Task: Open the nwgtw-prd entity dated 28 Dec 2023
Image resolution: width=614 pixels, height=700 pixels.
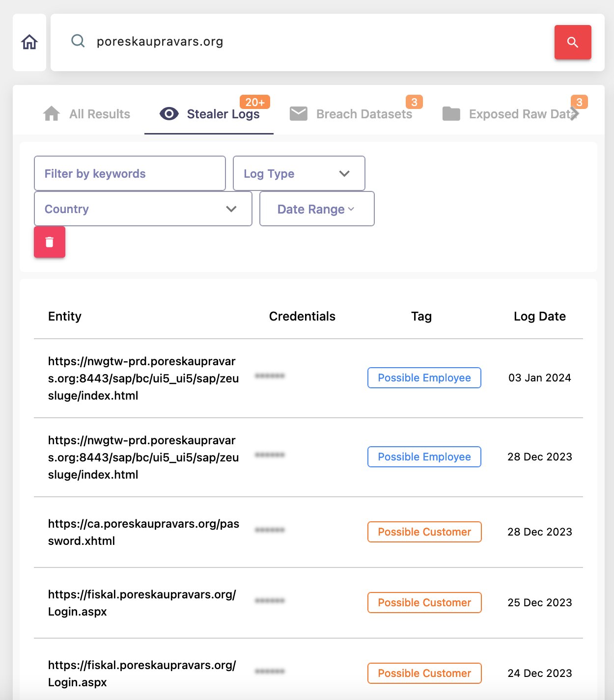Action: coord(143,458)
